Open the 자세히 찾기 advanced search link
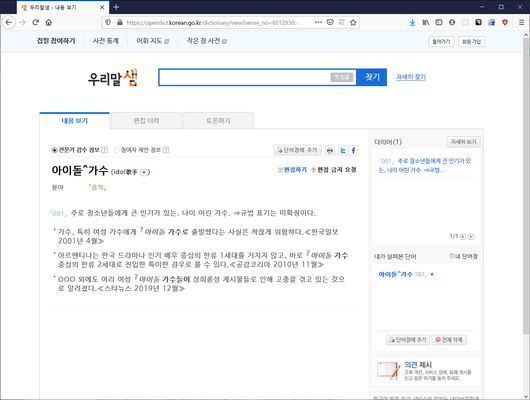530x400 pixels. (x=411, y=77)
